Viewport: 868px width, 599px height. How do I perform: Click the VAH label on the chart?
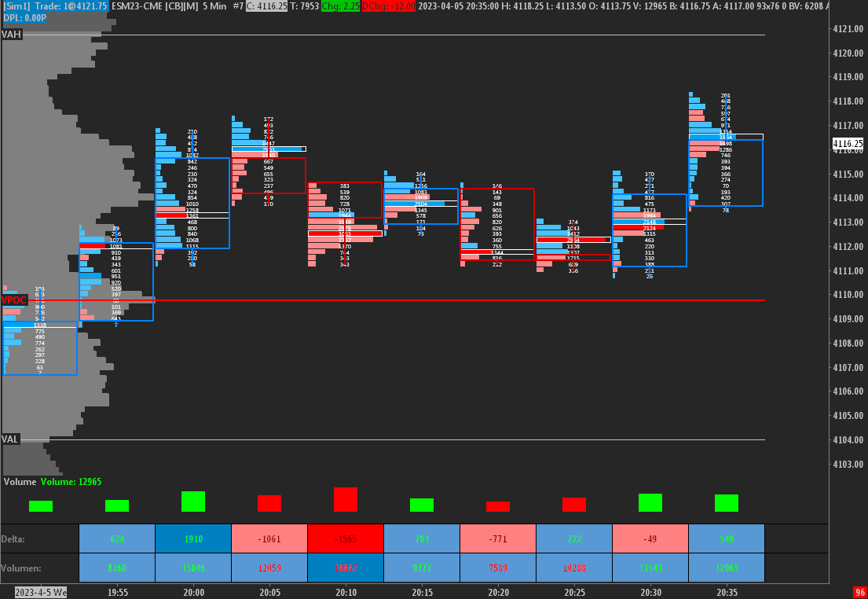pyautogui.click(x=11, y=35)
